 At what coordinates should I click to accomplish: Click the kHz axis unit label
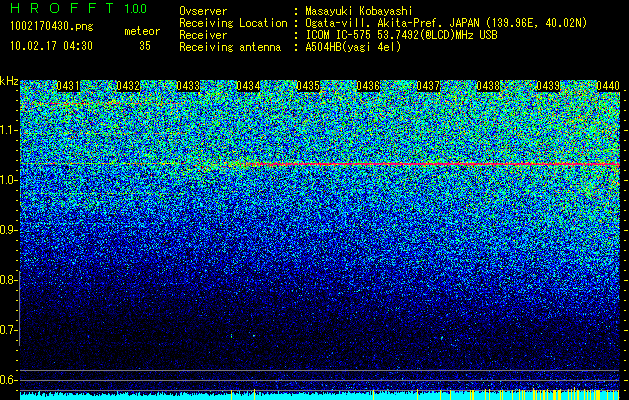pyautogui.click(x=9, y=81)
